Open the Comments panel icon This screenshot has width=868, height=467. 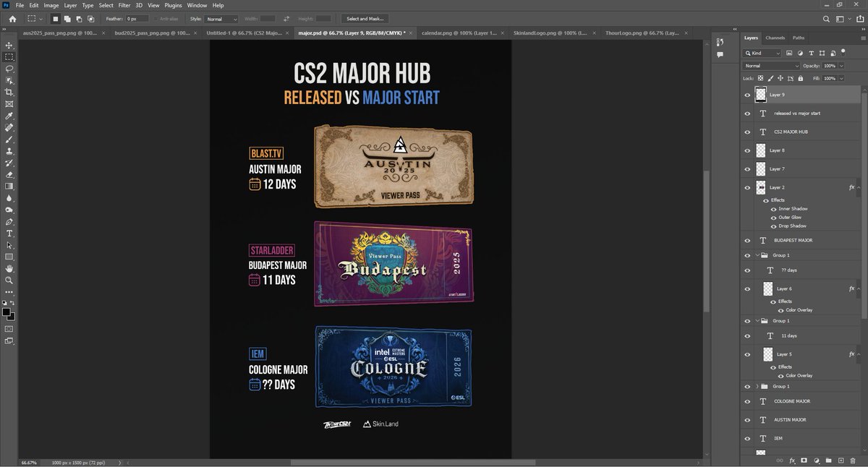[x=720, y=54]
